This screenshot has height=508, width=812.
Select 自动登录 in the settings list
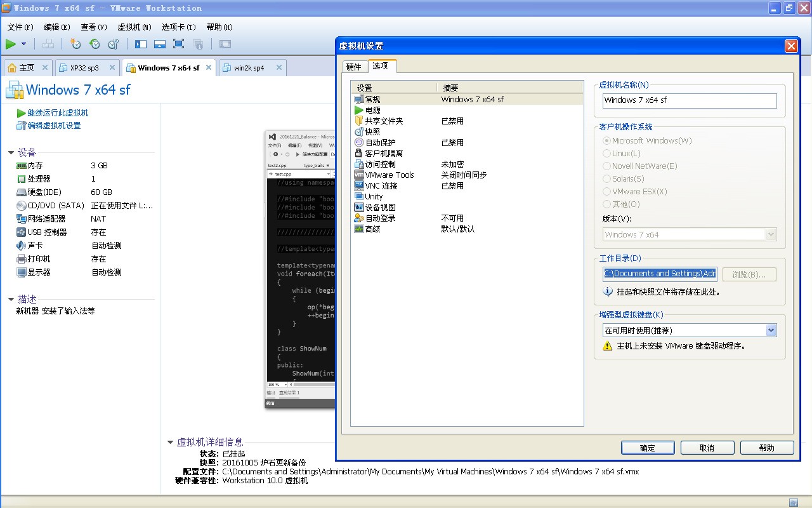[467, 218]
